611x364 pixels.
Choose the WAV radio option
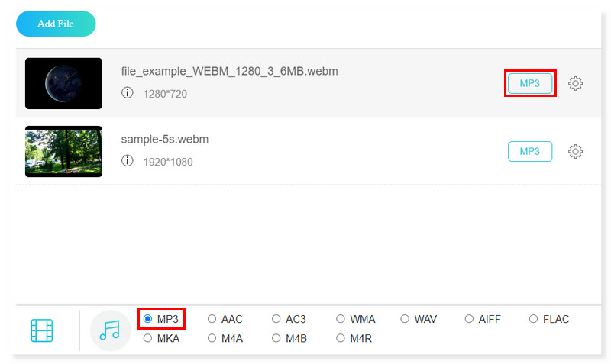click(405, 319)
